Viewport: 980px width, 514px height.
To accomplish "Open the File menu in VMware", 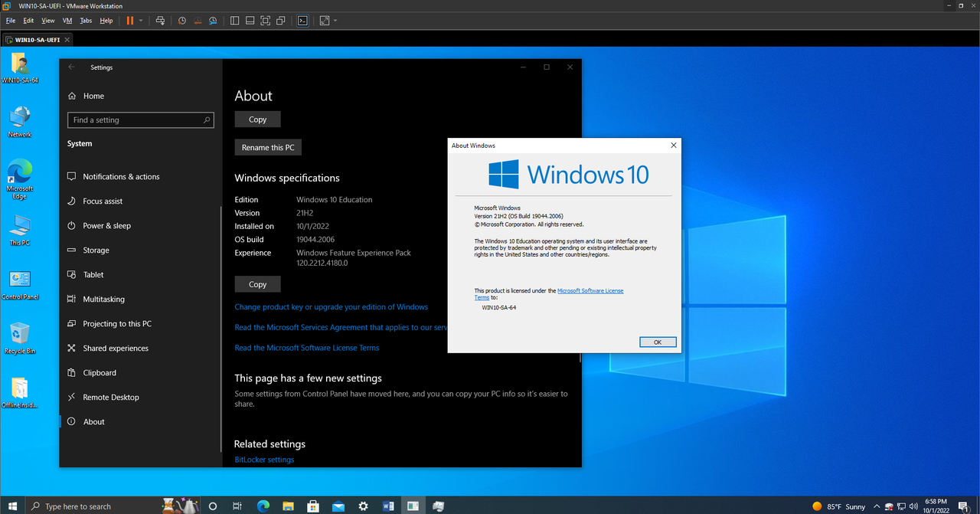I will pyautogui.click(x=11, y=21).
